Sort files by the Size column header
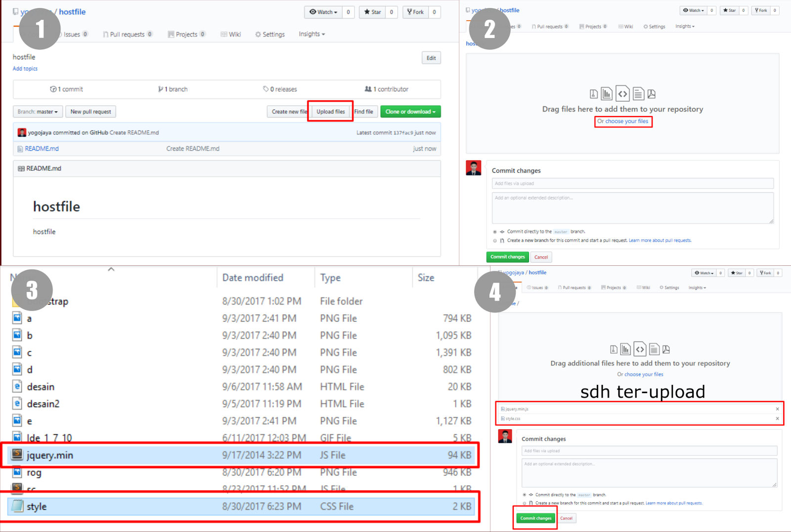 (x=426, y=278)
